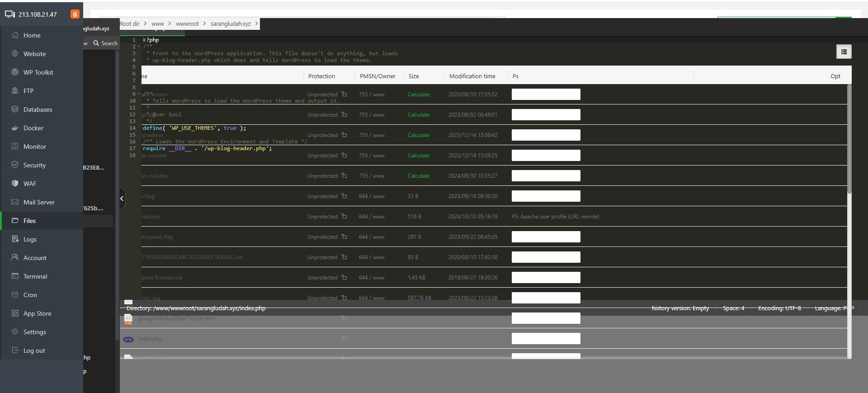Sort files by the Size column header
Screen dimensions: 868x393
pyautogui.click(x=414, y=76)
